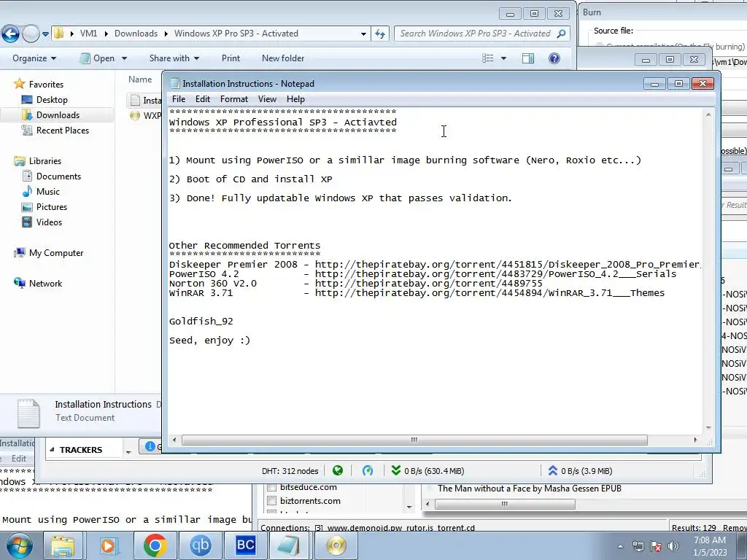Viewport: 747px width, 560px height.
Task: Click Print in Explorer toolbar
Action: coord(231,58)
